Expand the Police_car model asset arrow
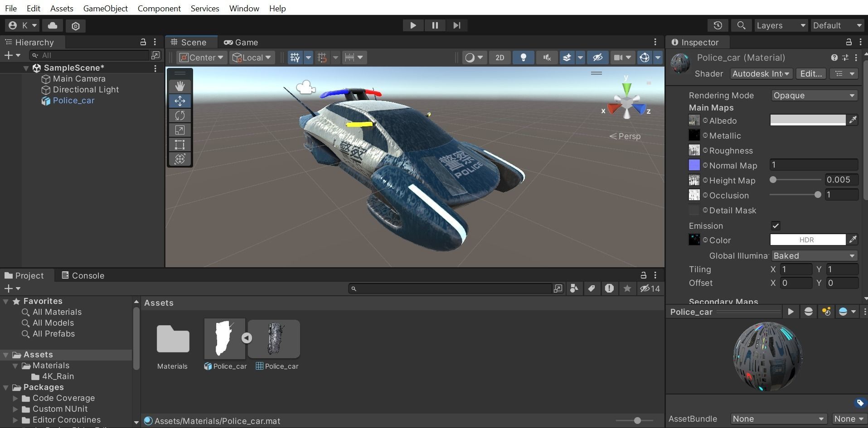 click(247, 338)
